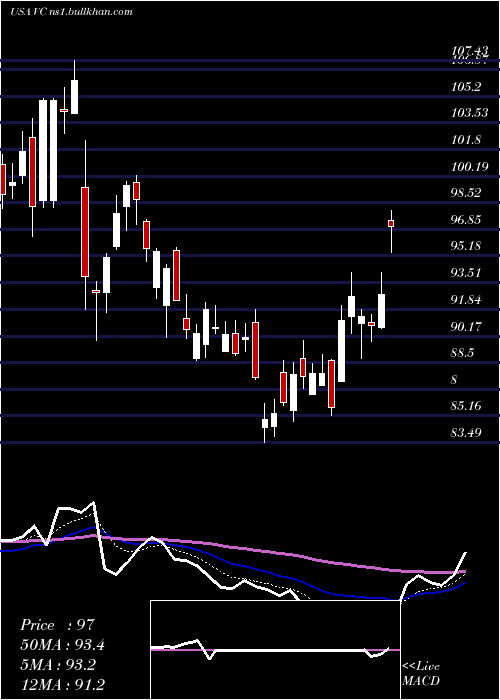Pick the 93.51 price label
This screenshot has height=700, width=500.
pos(466,273)
